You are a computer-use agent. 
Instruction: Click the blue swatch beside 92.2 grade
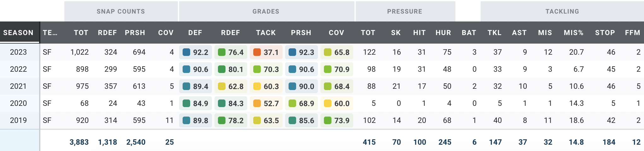coord(186,52)
